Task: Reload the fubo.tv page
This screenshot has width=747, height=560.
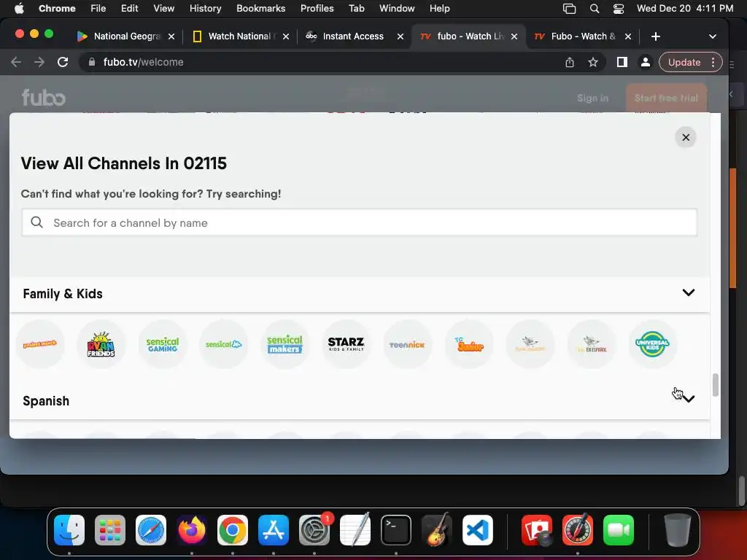Action: (63, 62)
